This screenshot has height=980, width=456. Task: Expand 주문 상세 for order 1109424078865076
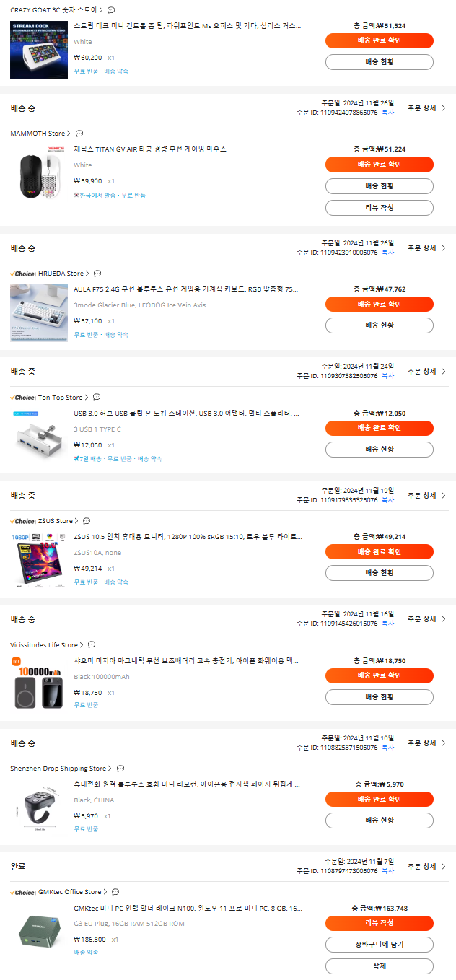pyautogui.click(x=426, y=108)
